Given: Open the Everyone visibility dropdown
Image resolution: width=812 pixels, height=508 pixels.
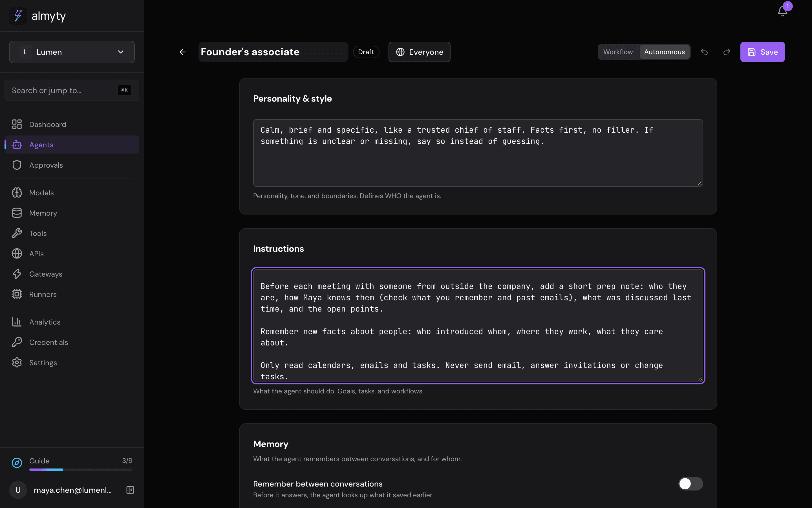Looking at the screenshot, I should click(x=420, y=52).
